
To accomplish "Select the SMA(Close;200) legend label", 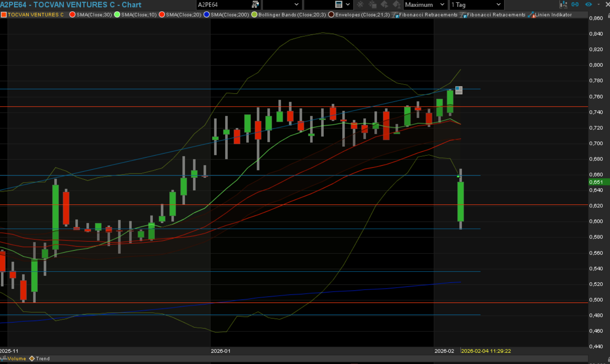I will (x=230, y=15).
